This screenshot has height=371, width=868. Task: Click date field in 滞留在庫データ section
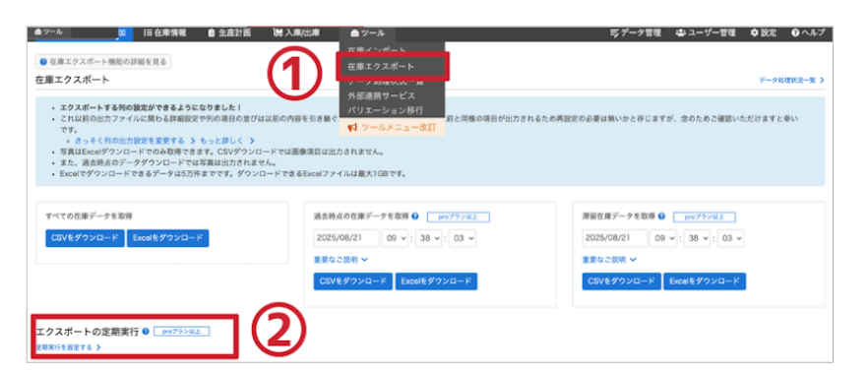pyautogui.click(x=615, y=238)
